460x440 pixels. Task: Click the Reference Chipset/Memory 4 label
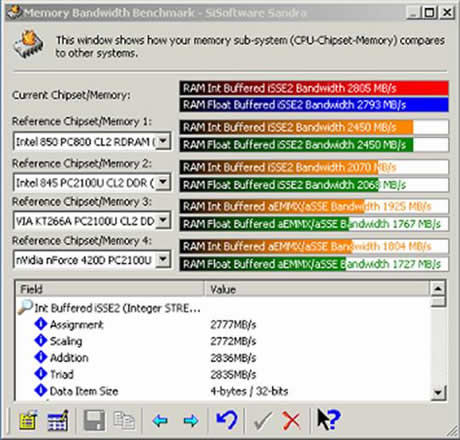(x=82, y=241)
